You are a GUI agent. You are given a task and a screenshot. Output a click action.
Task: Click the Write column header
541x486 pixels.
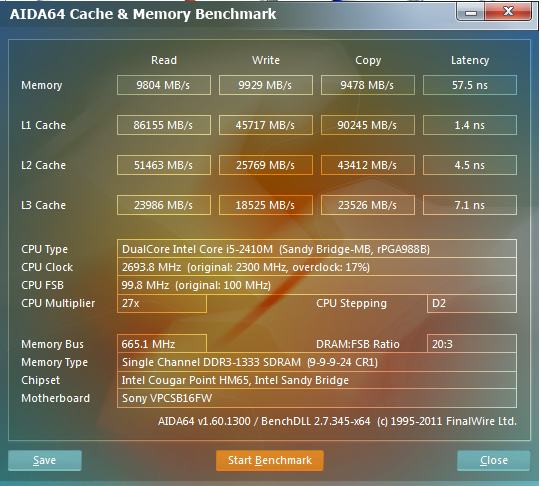click(x=266, y=60)
